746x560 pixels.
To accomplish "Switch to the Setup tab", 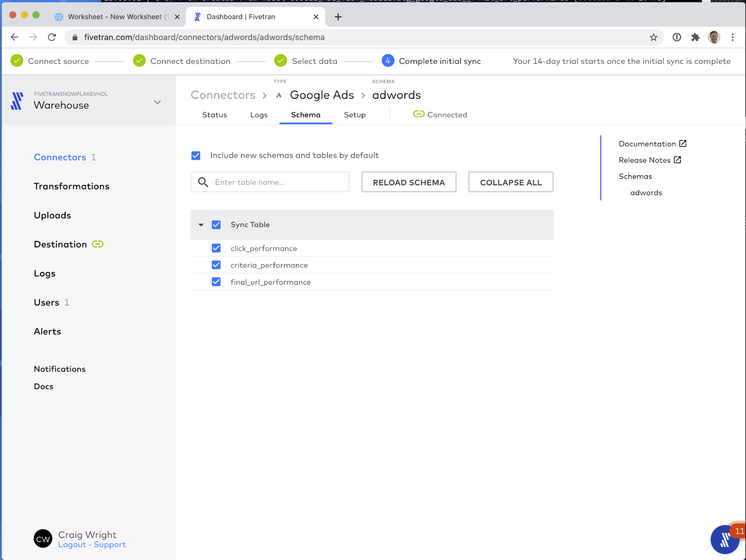I will (355, 115).
